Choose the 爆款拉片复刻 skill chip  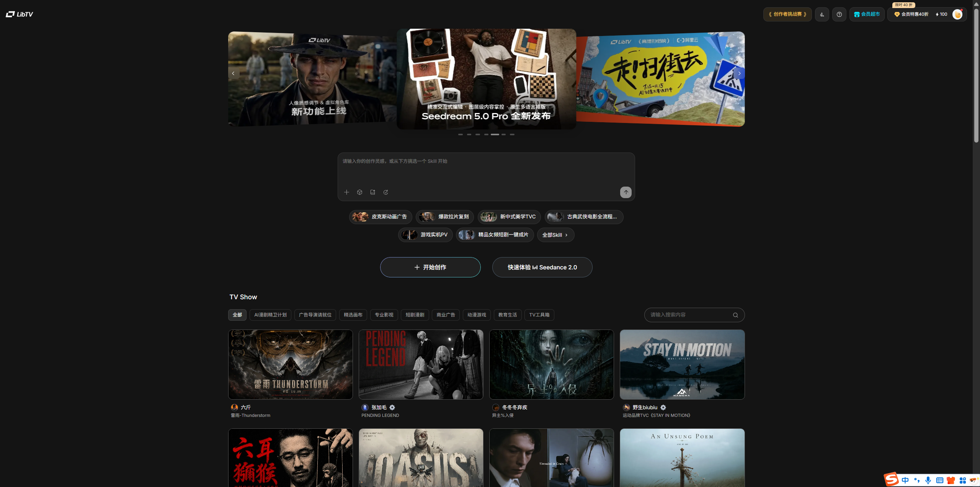[445, 217]
